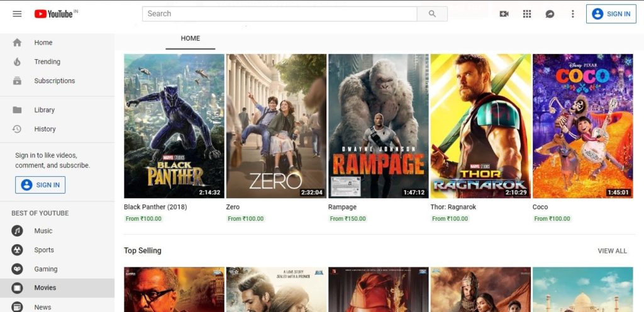644x312 pixels.
Task: Click Black Panther's From ₹100.00 price
Action: (144, 219)
